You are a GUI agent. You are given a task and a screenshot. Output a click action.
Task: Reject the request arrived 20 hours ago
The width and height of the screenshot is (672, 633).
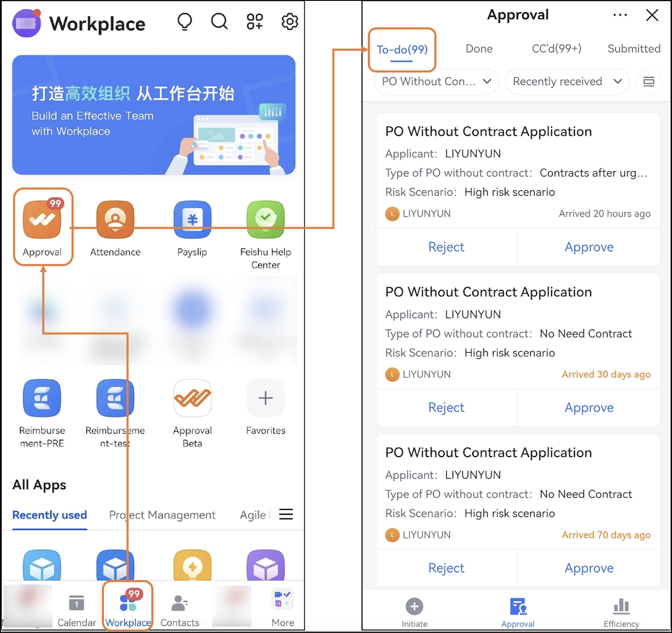pyautogui.click(x=446, y=247)
